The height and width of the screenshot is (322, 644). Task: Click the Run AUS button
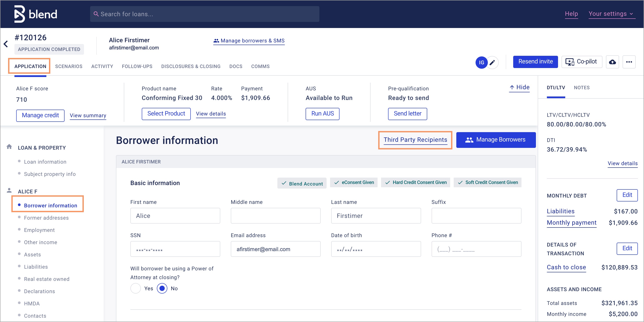(x=322, y=114)
